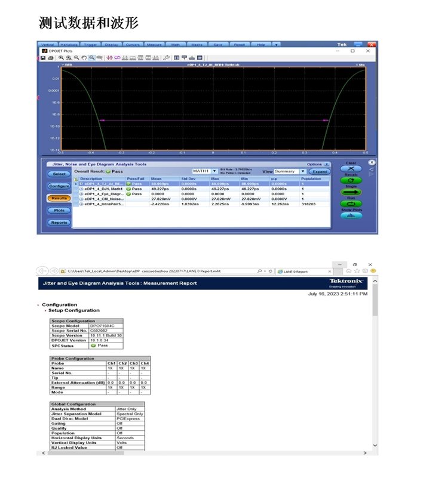
Task: Click the Reports button in side panel
Action: (x=59, y=223)
